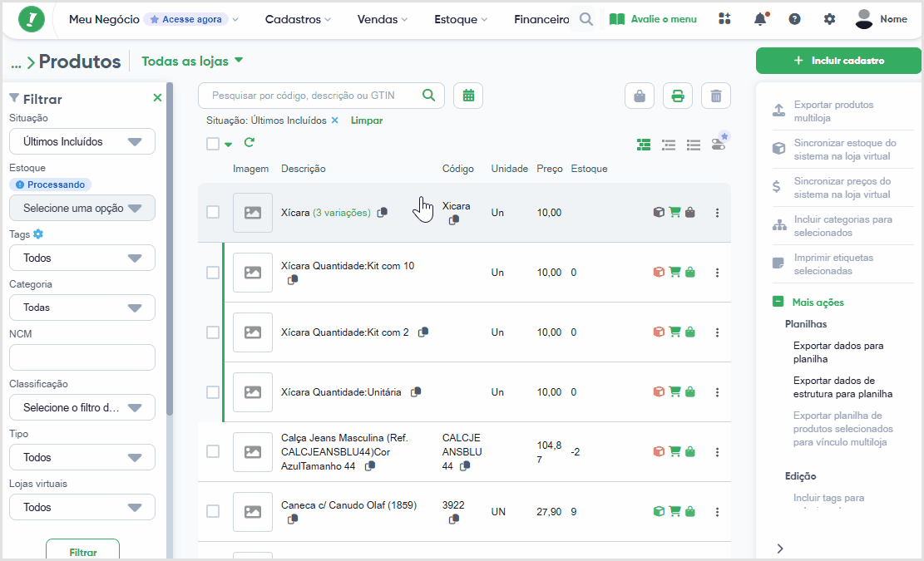Open the (3 variações) link on Xícara
924x561 pixels.
(342, 213)
